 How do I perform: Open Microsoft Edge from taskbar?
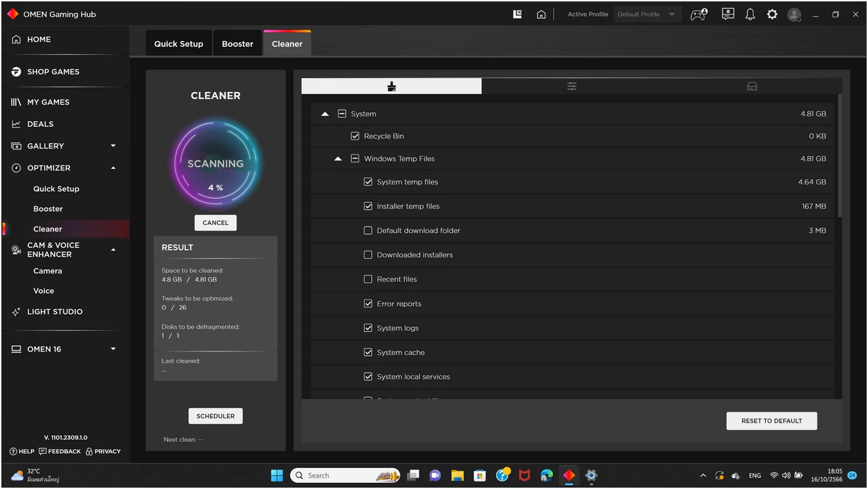546,475
